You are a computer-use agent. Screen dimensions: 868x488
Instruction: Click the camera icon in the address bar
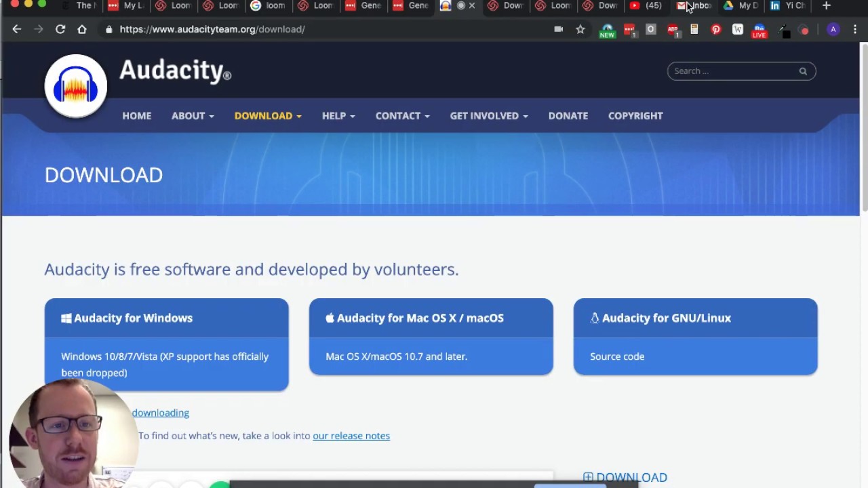(559, 29)
